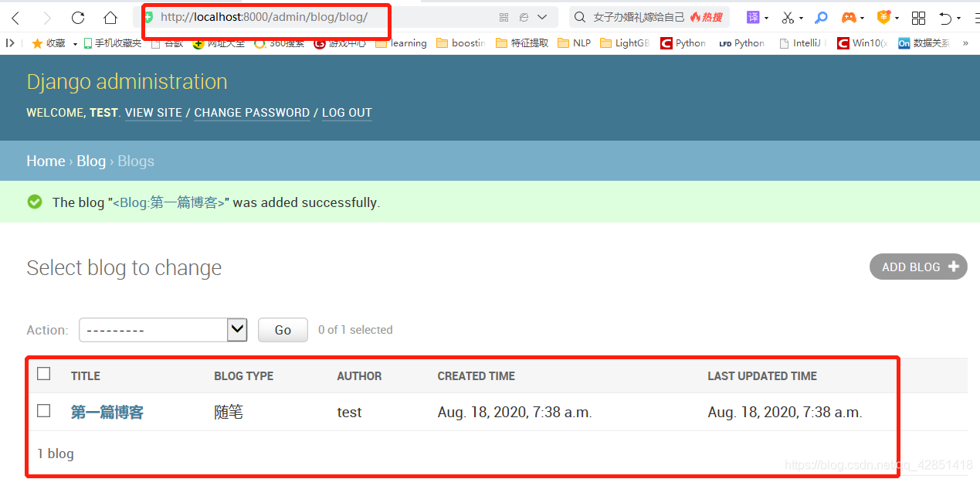The height and width of the screenshot is (479, 980).
Task: Reload the page with the refresh icon
Action: coord(78,18)
